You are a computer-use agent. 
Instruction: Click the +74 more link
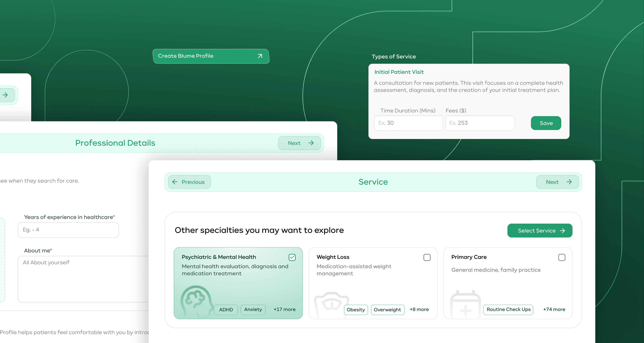coord(554,309)
